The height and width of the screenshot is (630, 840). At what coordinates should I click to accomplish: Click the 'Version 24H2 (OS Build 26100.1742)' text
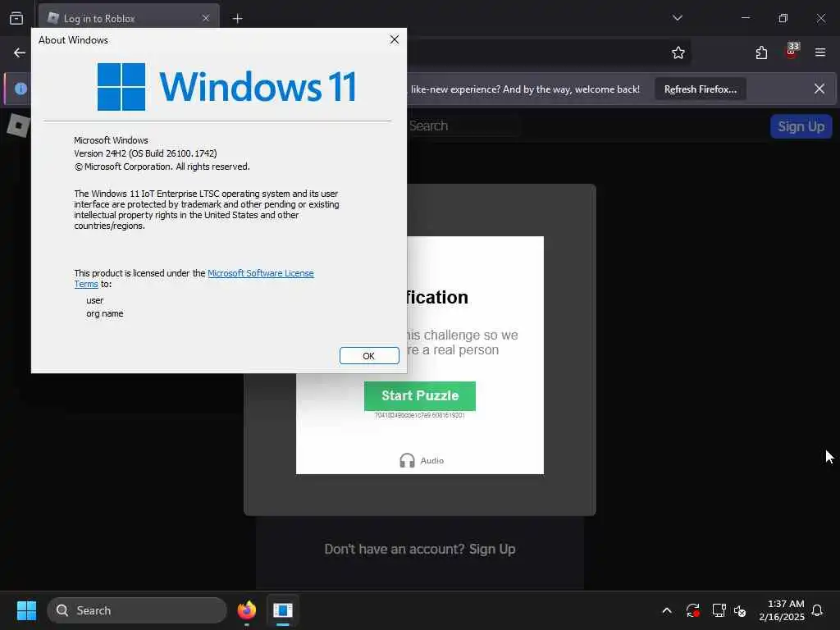pos(145,153)
